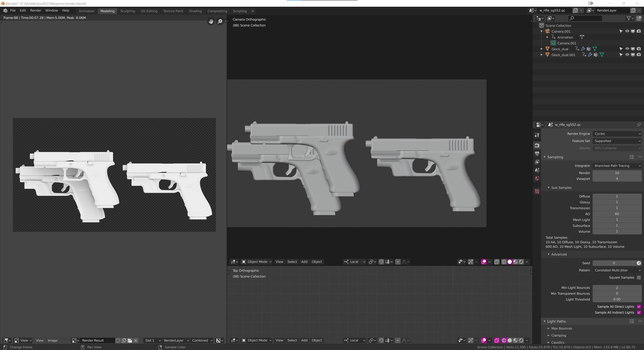Uncheck Sample All Direct Lights
Viewport: 644px width, 350px height.
coord(639,307)
